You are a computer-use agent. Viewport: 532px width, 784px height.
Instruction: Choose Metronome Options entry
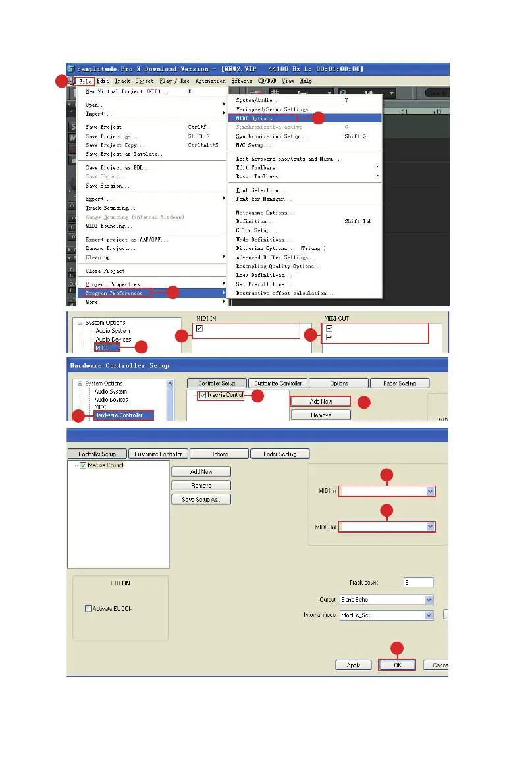[304, 213]
